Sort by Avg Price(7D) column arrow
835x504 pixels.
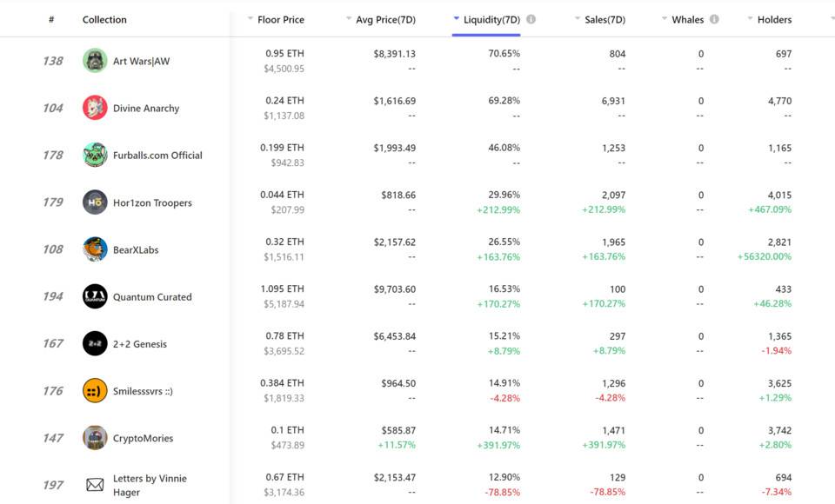pyautogui.click(x=349, y=18)
